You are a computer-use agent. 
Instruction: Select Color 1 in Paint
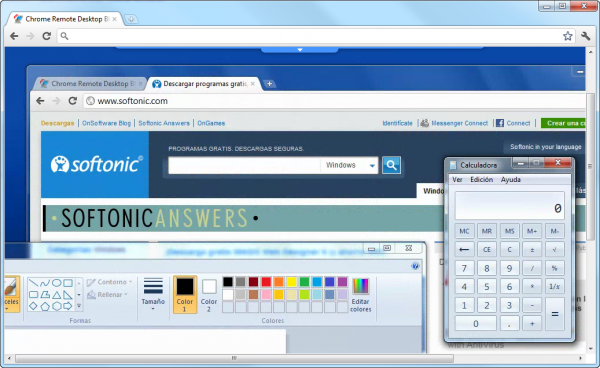(x=185, y=294)
